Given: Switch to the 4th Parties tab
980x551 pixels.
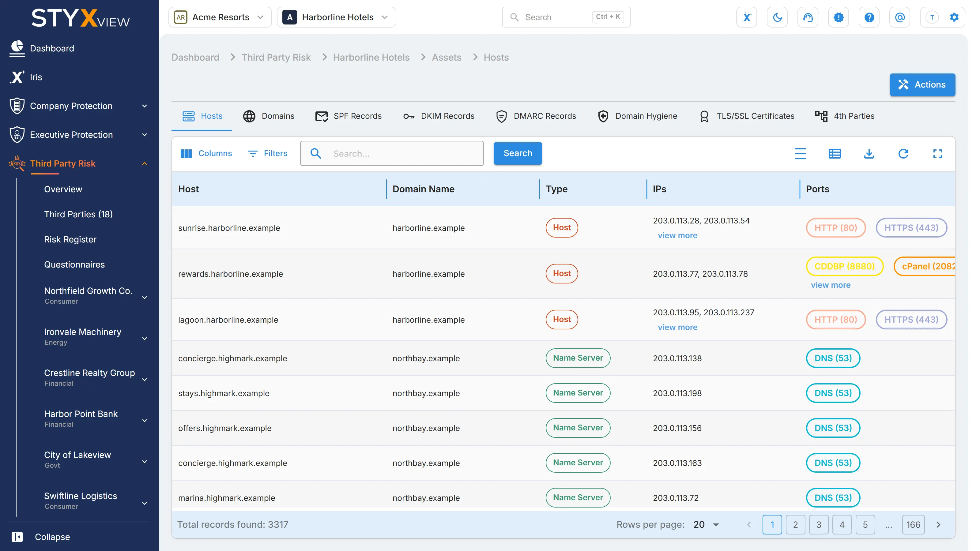Looking at the screenshot, I should coord(845,116).
